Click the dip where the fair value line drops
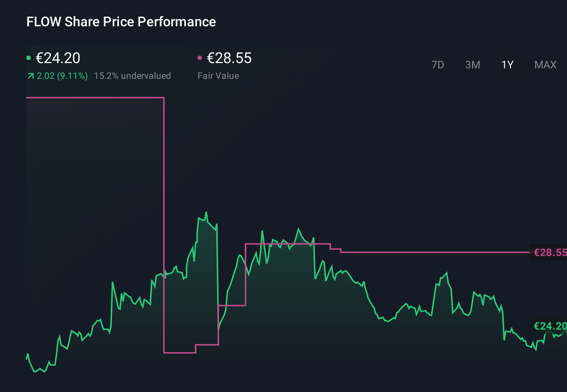This screenshot has width=567, height=392. (179, 353)
